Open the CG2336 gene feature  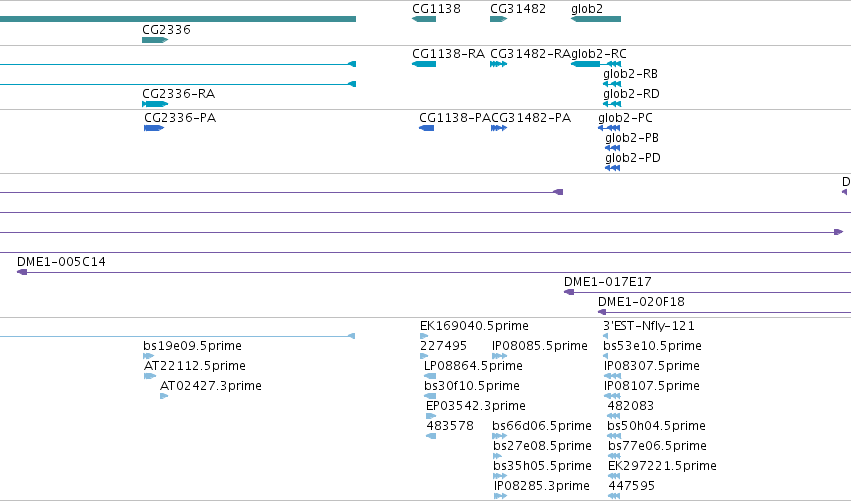(155, 40)
